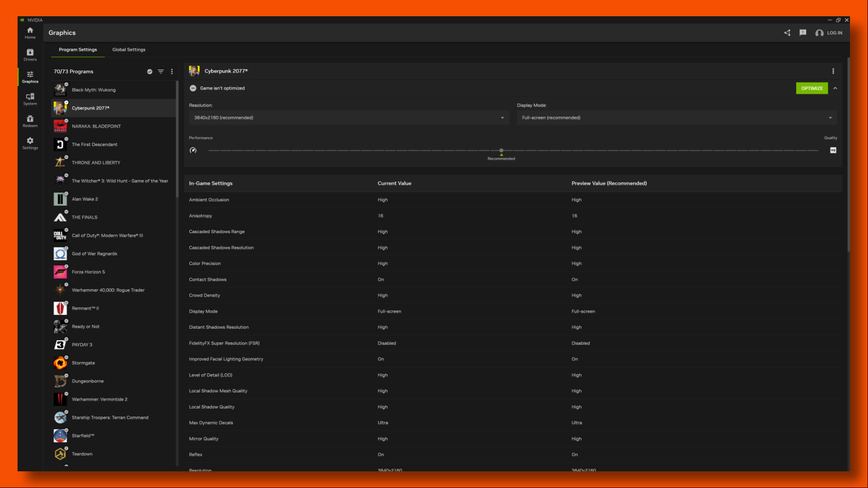Select The Witcher 3: Wild Hunt entry
This screenshot has width=868, height=488.
coord(113,181)
